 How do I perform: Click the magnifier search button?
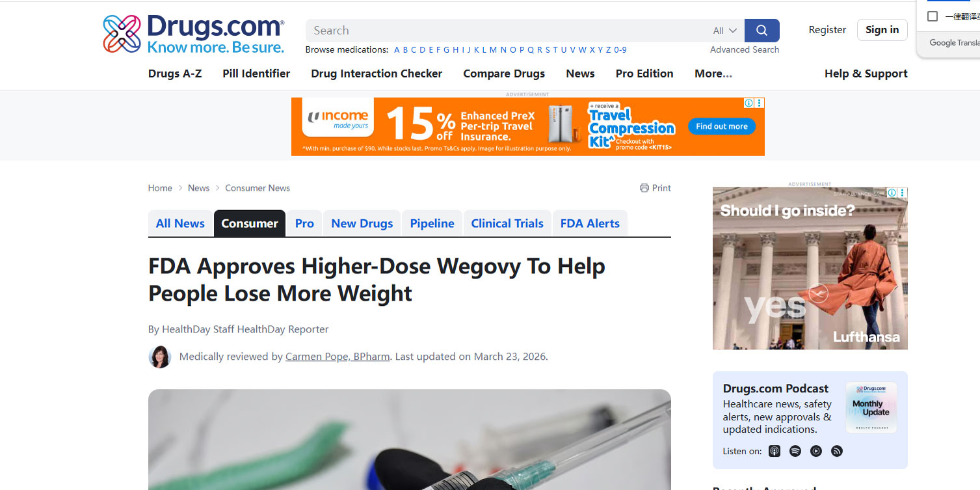click(x=761, y=31)
